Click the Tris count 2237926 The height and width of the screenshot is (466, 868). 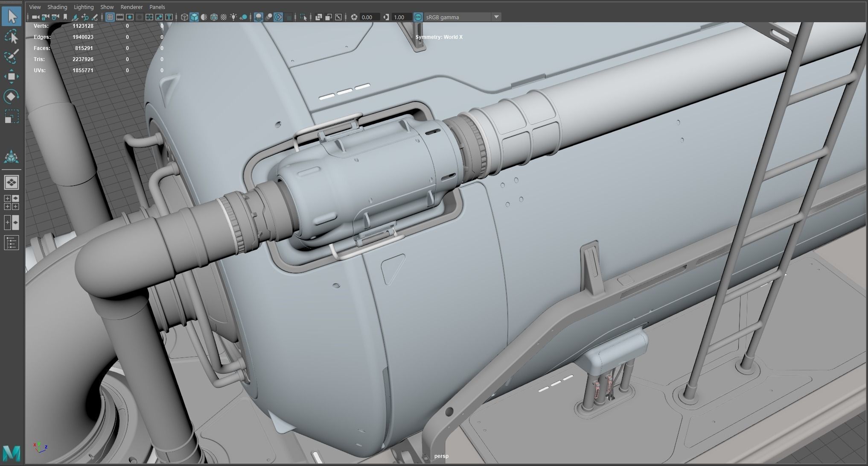(83, 59)
